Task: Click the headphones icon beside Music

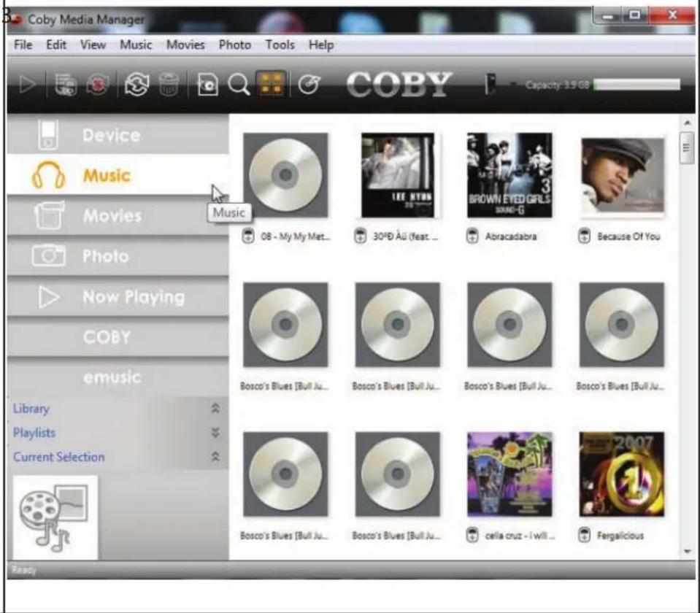Action: (x=48, y=174)
